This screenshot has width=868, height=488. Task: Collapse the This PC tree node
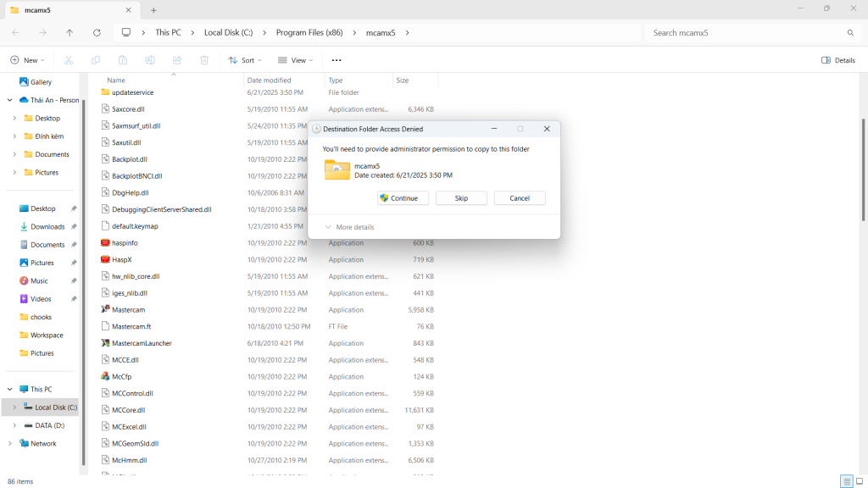[x=10, y=390]
